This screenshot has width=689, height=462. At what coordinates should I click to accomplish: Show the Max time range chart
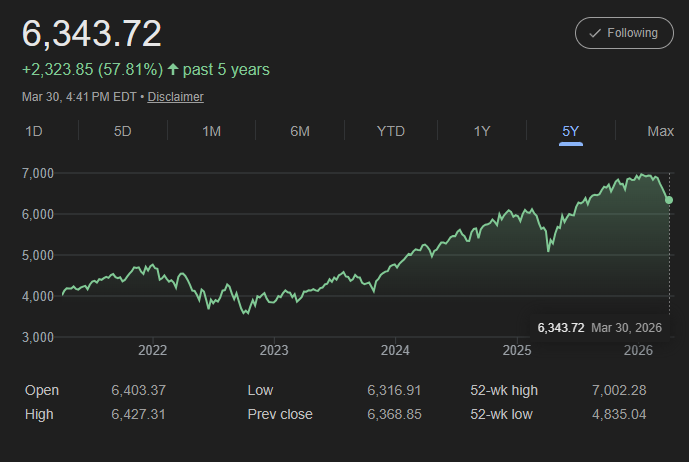click(x=660, y=132)
